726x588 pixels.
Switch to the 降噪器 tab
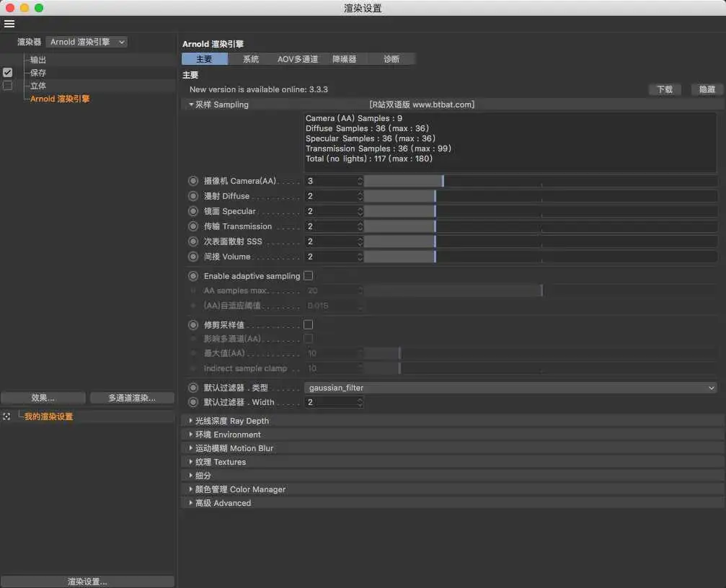pos(345,59)
